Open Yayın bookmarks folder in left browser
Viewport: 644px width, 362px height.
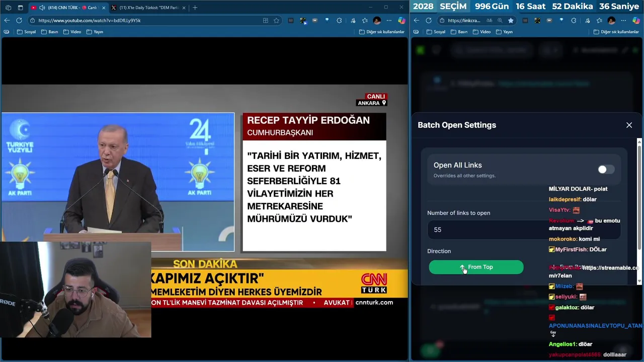pyautogui.click(x=95, y=32)
